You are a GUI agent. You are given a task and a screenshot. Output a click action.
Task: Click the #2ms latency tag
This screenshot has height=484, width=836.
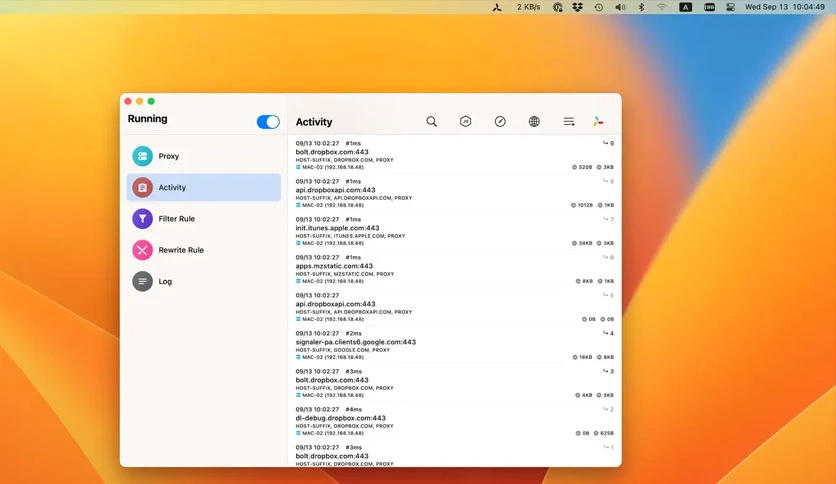[x=353, y=333]
